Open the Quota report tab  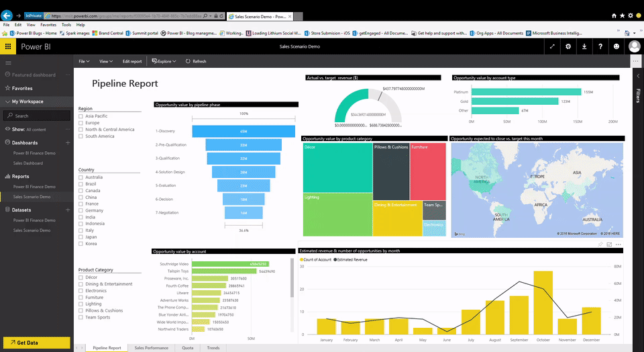187,348
